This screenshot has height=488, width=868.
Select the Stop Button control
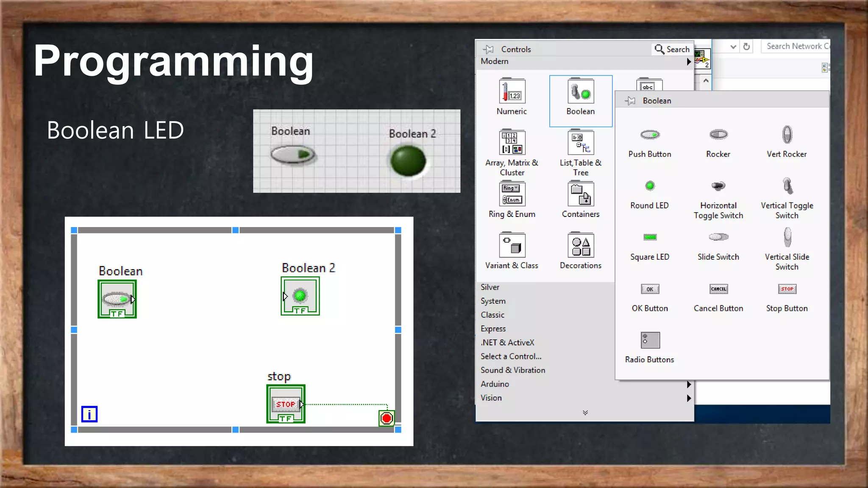[787, 298]
